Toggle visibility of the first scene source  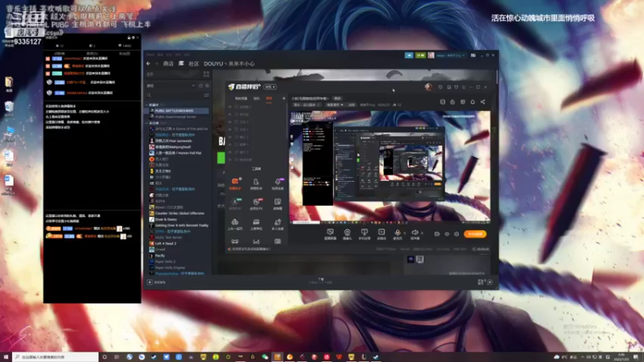[230, 107]
